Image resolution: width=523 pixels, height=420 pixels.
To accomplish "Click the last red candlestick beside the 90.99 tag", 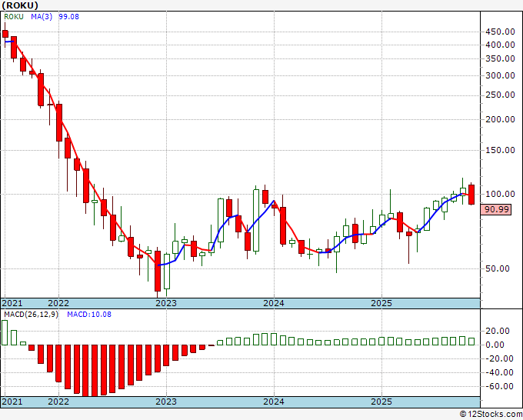I will click(471, 195).
